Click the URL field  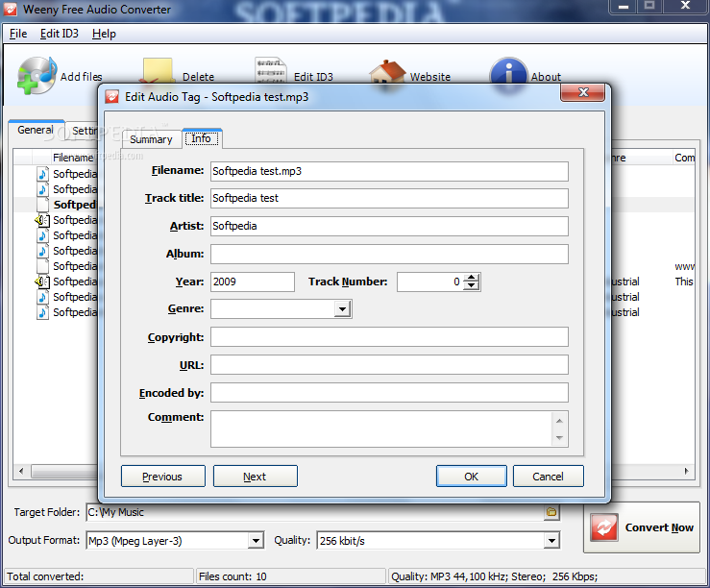(x=389, y=364)
